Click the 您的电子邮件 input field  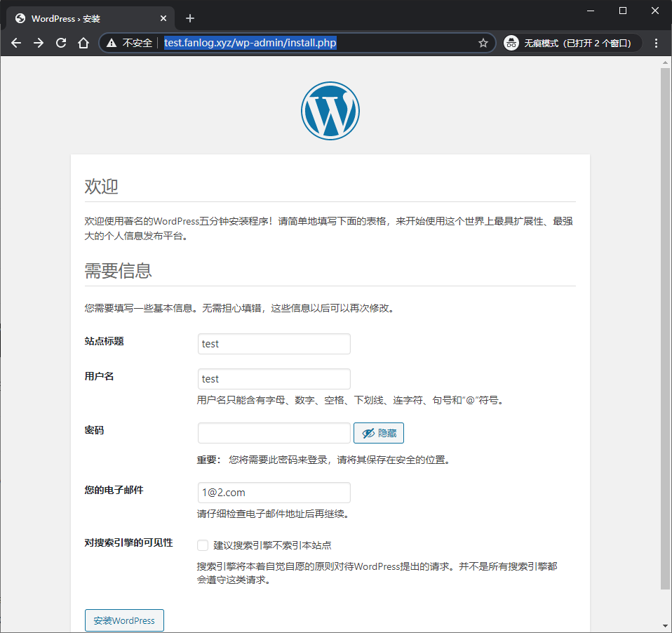tap(274, 493)
